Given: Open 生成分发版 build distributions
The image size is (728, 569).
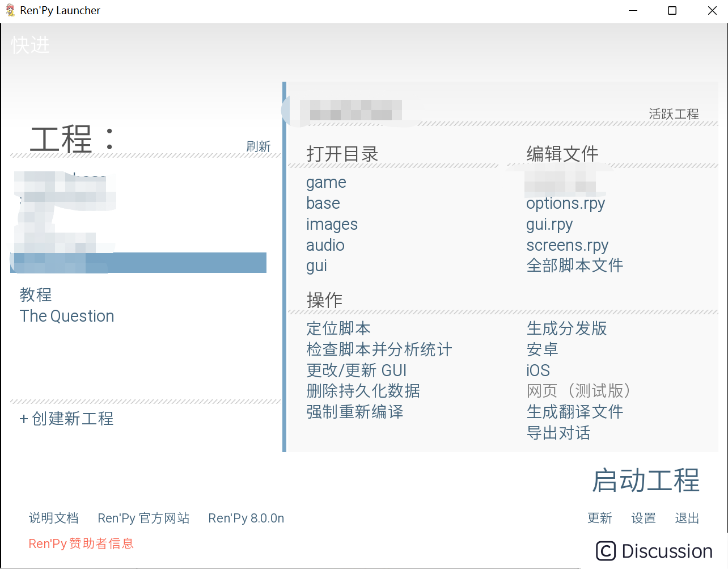Looking at the screenshot, I should click(566, 328).
